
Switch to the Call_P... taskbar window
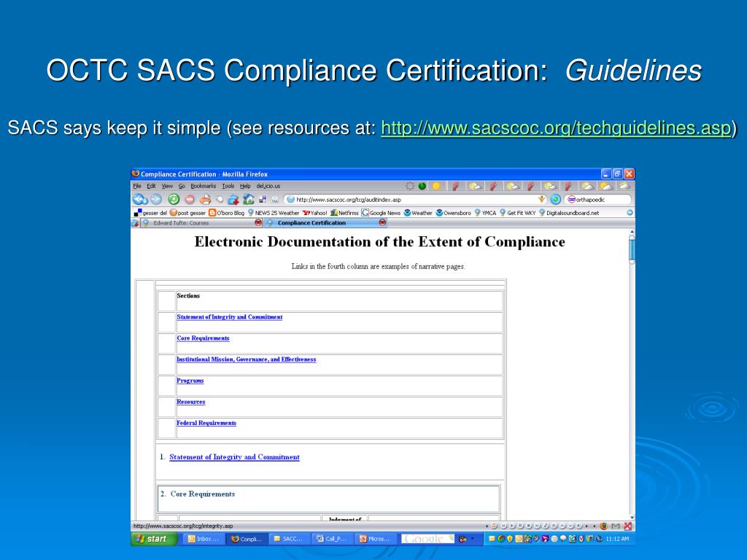click(x=332, y=539)
